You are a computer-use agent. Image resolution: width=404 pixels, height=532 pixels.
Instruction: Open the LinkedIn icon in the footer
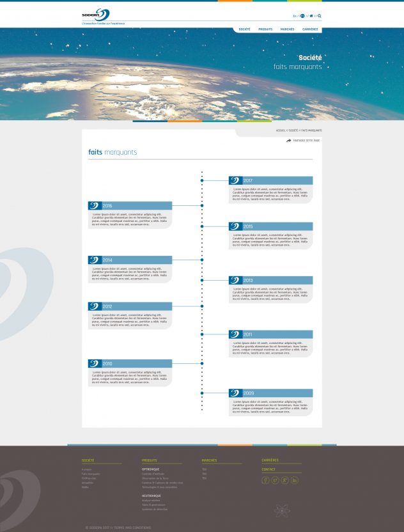coord(295,480)
